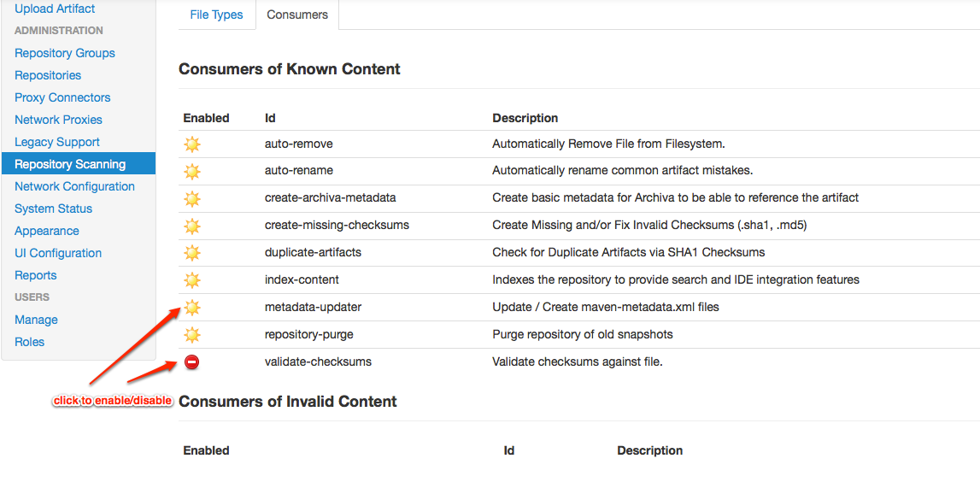Click the duplicate-artifacts enabled sun icon

(x=192, y=253)
